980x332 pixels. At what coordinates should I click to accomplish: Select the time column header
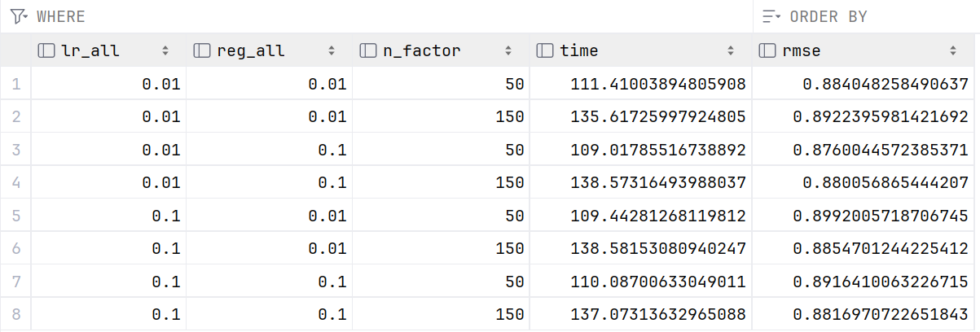pyautogui.click(x=641, y=50)
